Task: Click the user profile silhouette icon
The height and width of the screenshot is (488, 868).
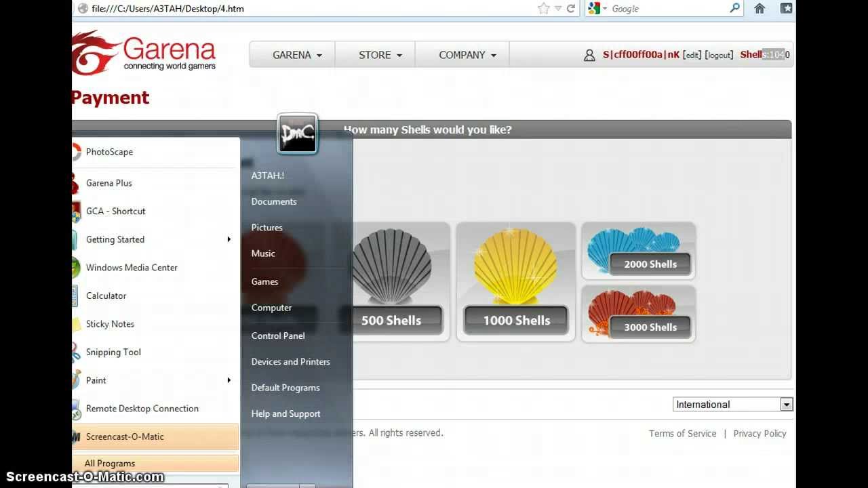Action: [x=589, y=55]
